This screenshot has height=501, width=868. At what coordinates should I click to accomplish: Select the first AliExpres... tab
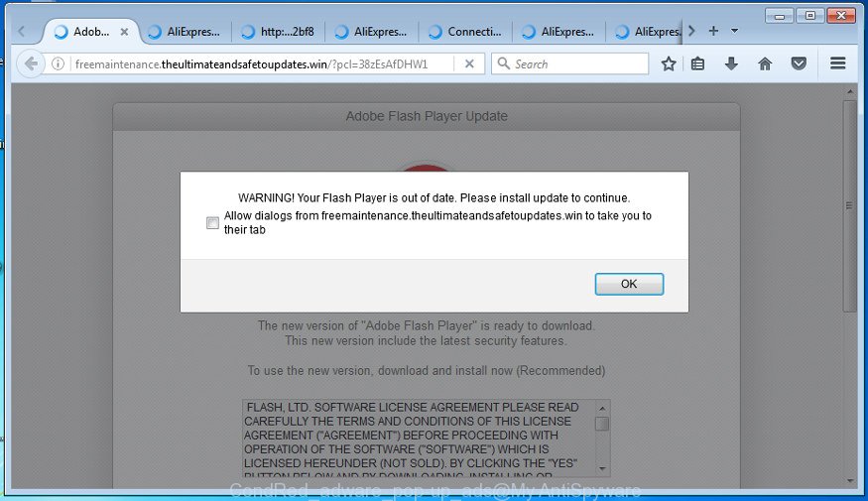point(186,32)
